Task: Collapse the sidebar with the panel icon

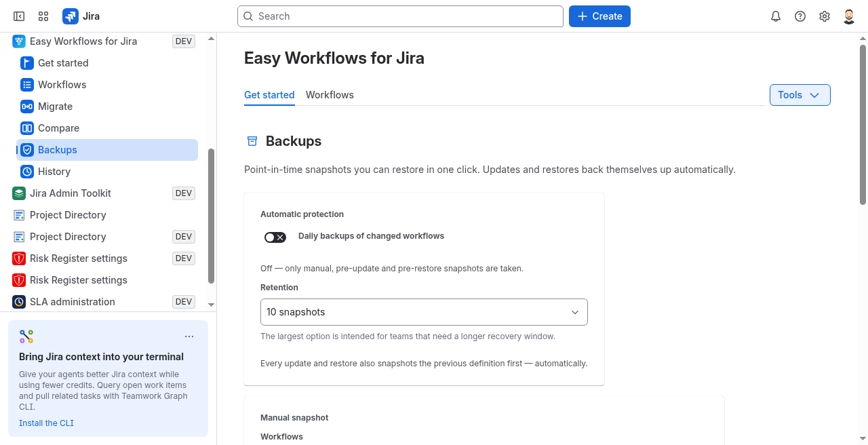Action: click(19, 16)
